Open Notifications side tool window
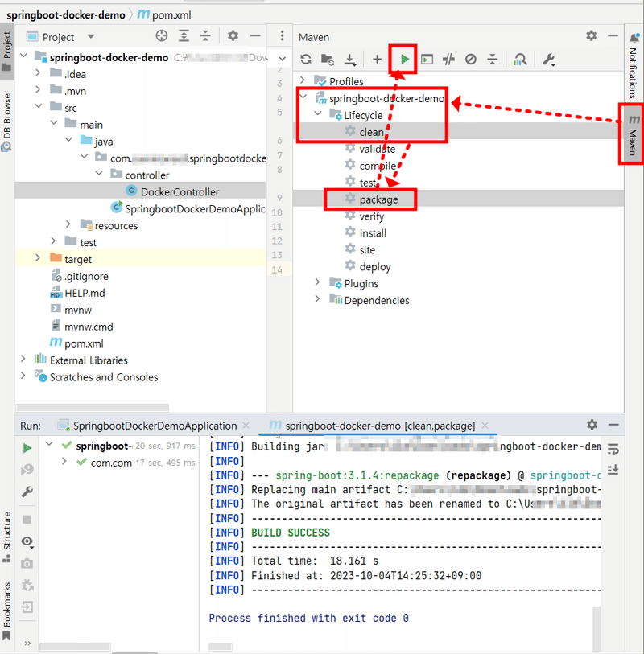Image resolution: width=644 pixels, height=654 pixels. 634,65
